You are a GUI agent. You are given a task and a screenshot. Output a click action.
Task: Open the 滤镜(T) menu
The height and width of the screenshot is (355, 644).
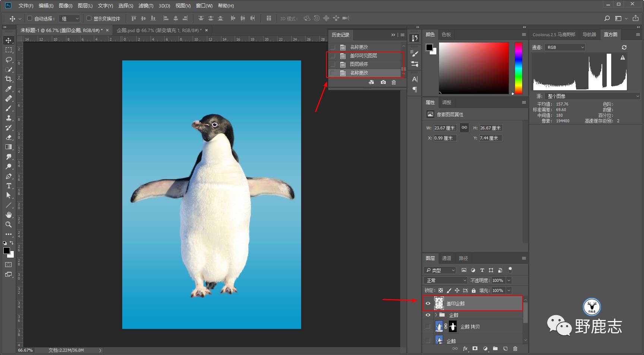[x=146, y=6]
